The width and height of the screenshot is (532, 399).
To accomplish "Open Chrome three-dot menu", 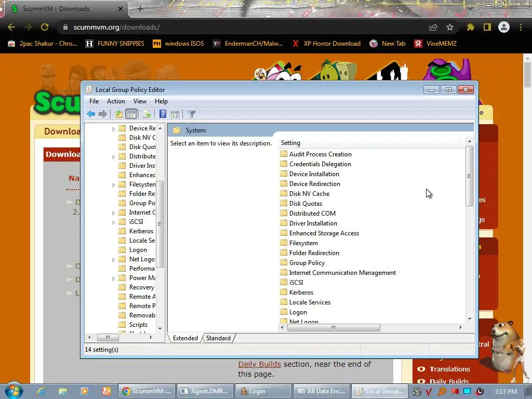I will pyautogui.click(x=521, y=27).
